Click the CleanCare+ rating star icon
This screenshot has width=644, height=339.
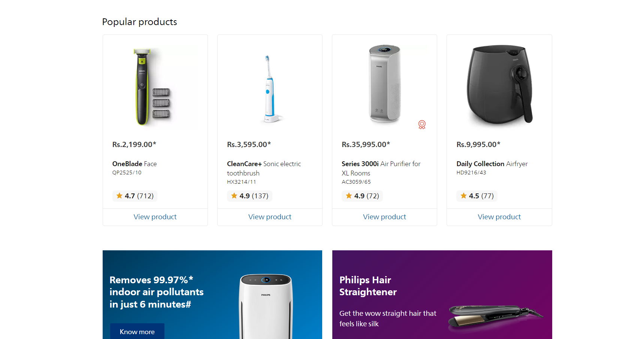click(x=234, y=196)
